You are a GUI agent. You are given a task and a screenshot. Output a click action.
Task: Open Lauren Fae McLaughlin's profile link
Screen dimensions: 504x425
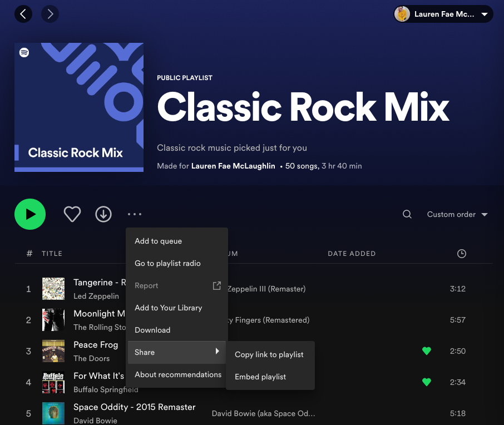coord(233,166)
